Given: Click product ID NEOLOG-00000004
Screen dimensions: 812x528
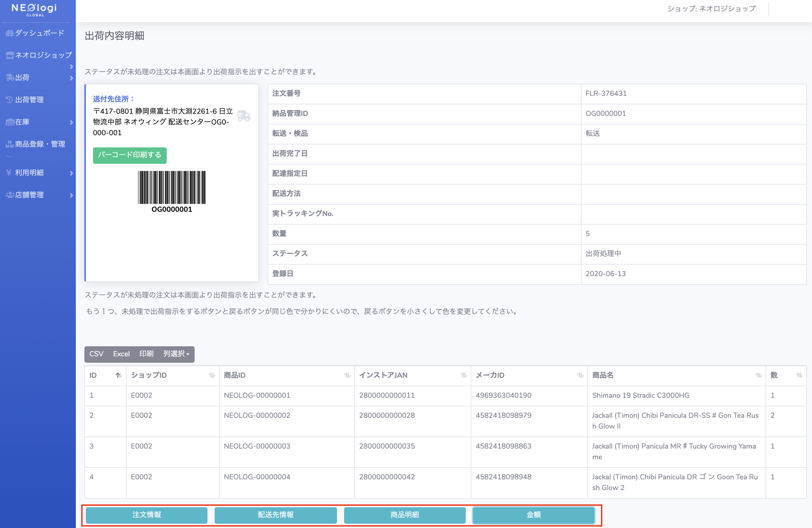Looking at the screenshot, I should pyautogui.click(x=257, y=477).
